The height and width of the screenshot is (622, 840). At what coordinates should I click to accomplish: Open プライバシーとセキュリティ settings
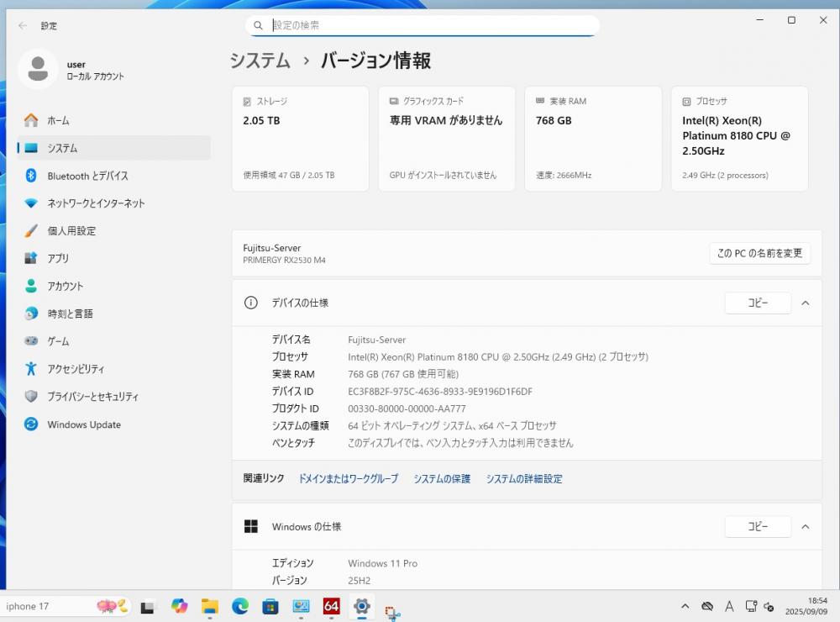113,397
